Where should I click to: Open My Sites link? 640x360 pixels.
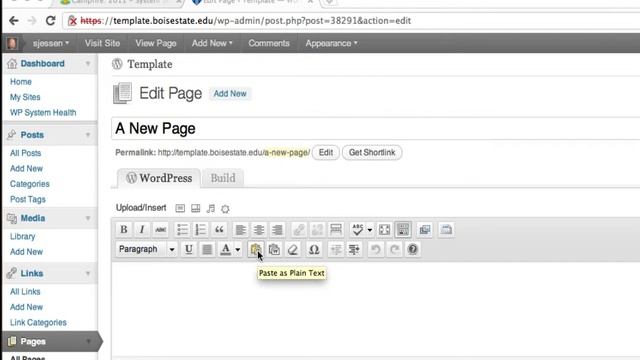pyautogui.click(x=25, y=97)
